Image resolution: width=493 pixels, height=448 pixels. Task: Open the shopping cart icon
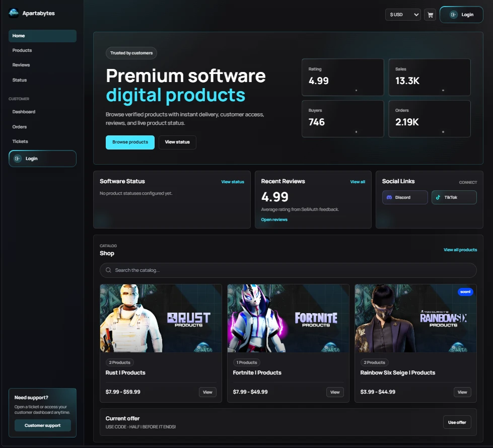430,15
